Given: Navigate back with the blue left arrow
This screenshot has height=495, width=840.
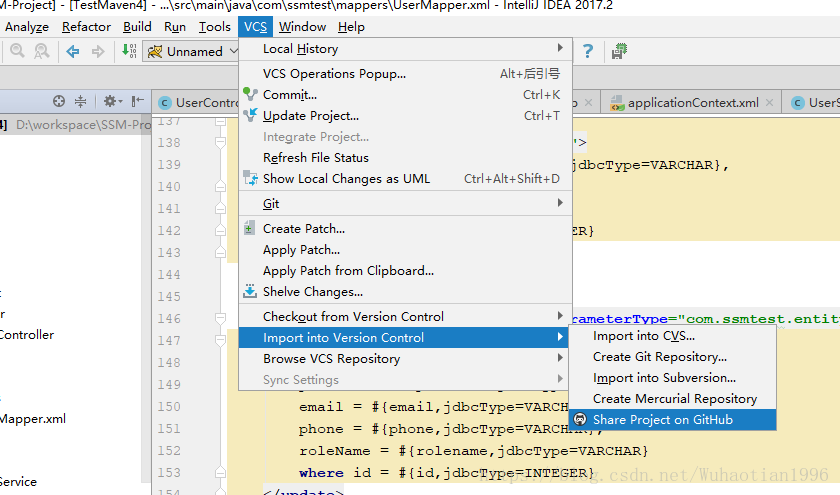Looking at the screenshot, I should tap(73, 51).
